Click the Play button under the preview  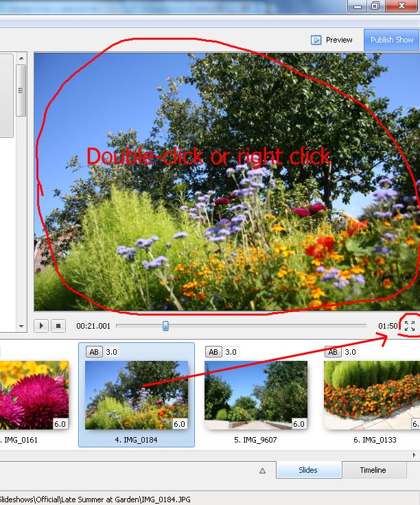(x=41, y=326)
